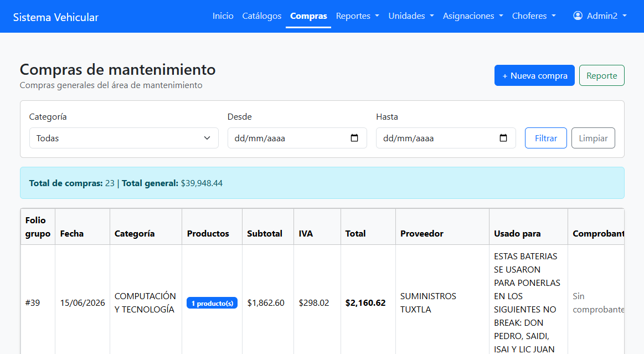
Task: Expand the Unidades dropdown menu
Action: (x=411, y=16)
